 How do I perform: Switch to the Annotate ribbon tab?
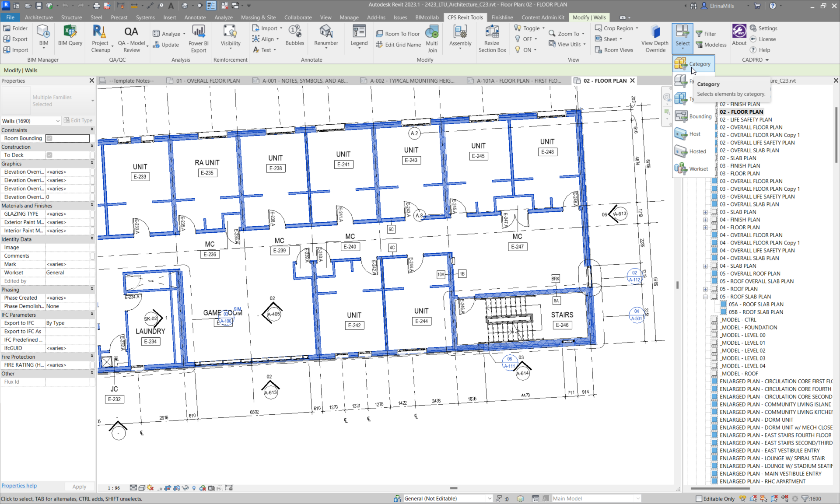(x=195, y=17)
